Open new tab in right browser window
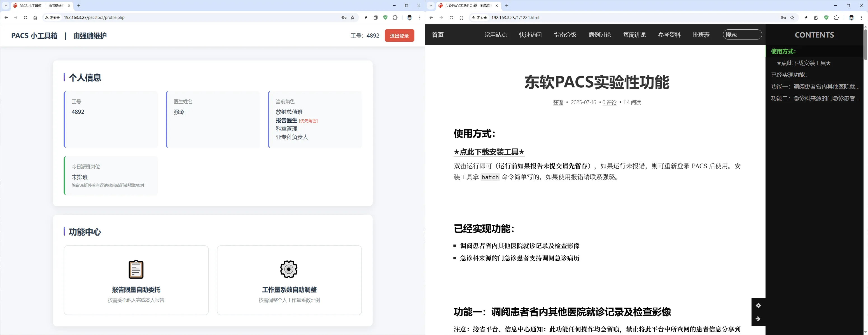The width and height of the screenshot is (868, 335). click(507, 6)
